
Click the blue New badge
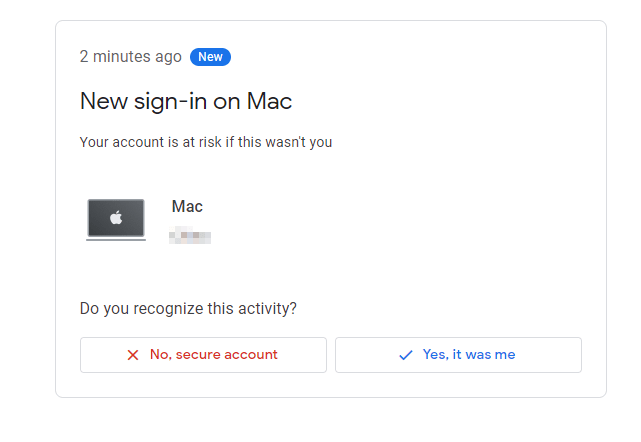pos(210,57)
